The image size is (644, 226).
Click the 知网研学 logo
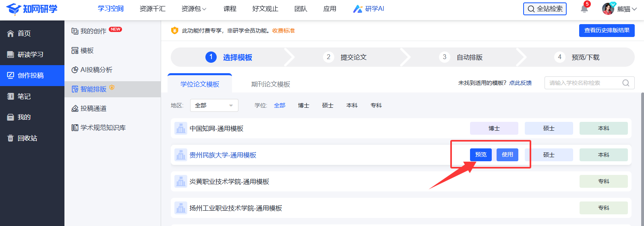tap(32, 9)
